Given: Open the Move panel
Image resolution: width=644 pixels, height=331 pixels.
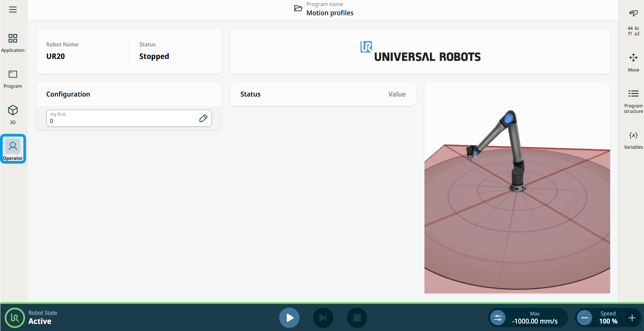Looking at the screenshot, I should coord(633,62).
